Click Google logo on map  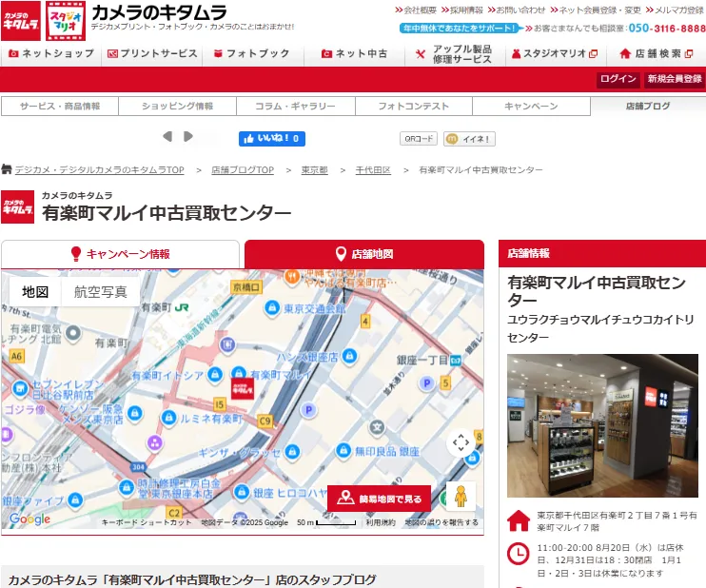pos(30,519)
